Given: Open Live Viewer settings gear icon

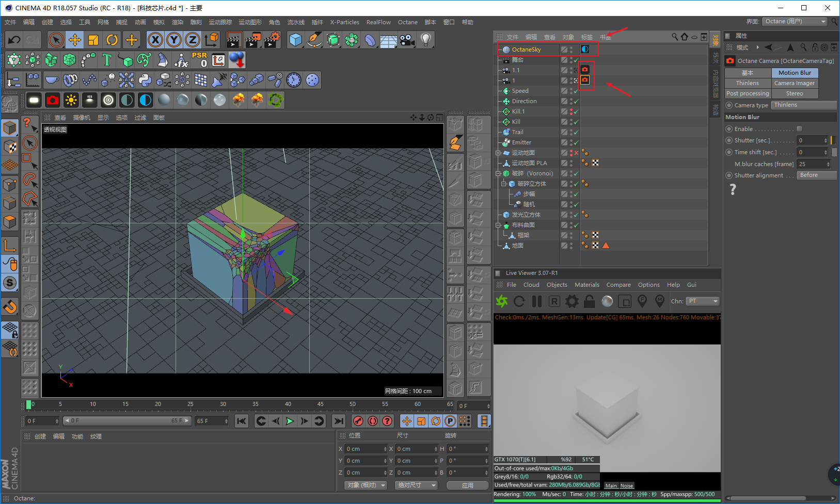Looking at the screenshot, I should (572, 301).
